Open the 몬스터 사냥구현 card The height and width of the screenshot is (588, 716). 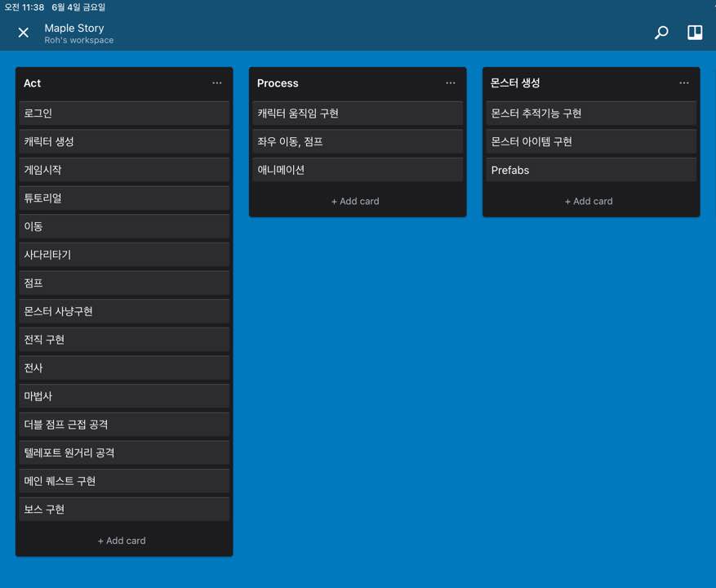(124, 312)
